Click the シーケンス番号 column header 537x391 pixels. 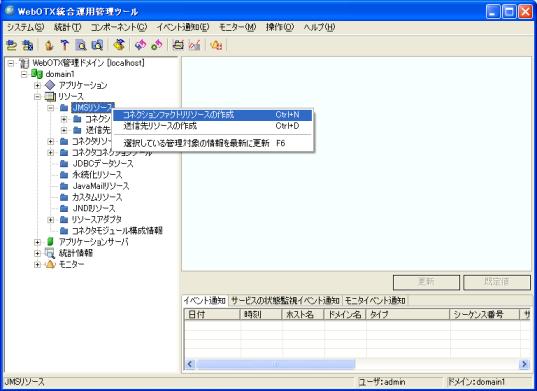(x=485, y=314)
